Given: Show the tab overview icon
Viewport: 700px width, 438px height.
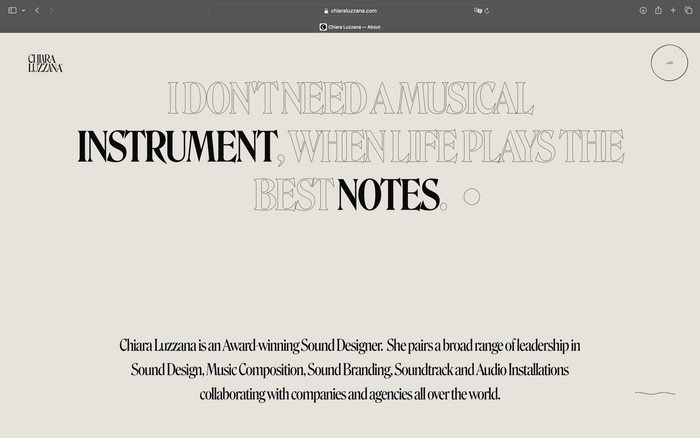Looking at the screenshot, I should pyautogui.click(x=688, y=10).
